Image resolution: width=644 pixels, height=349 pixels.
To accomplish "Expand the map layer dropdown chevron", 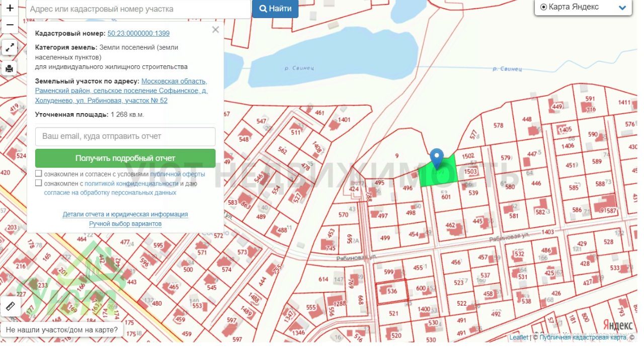I will pos(622,8).
